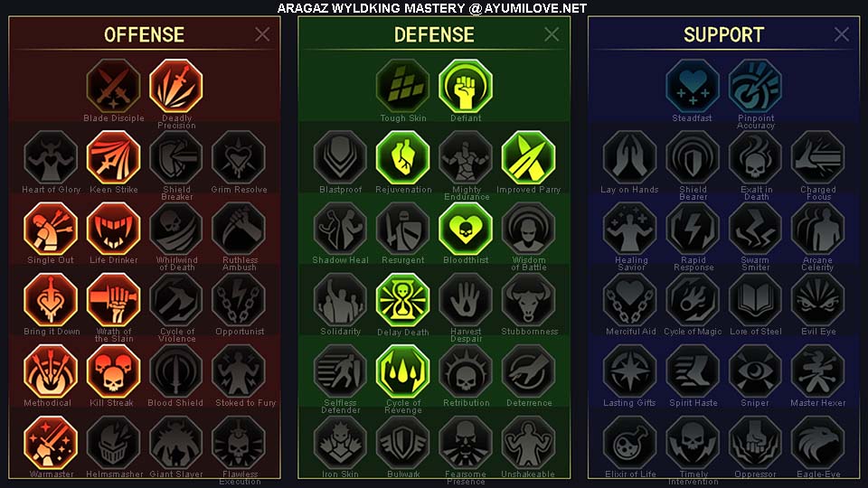Close the Support mastery panel
This screenshot has width=868, height=488.
(842, 34)
